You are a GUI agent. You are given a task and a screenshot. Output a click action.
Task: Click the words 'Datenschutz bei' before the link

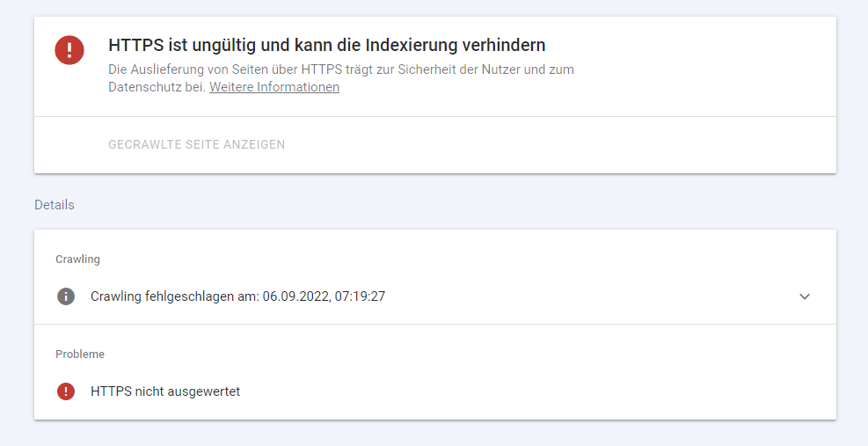(157, 87)
